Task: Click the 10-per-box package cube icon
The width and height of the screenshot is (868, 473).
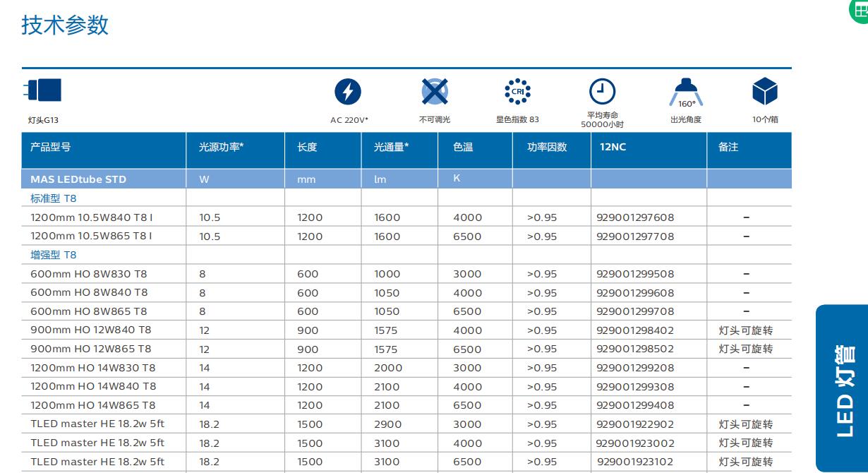Action: (x=765, y=92)
